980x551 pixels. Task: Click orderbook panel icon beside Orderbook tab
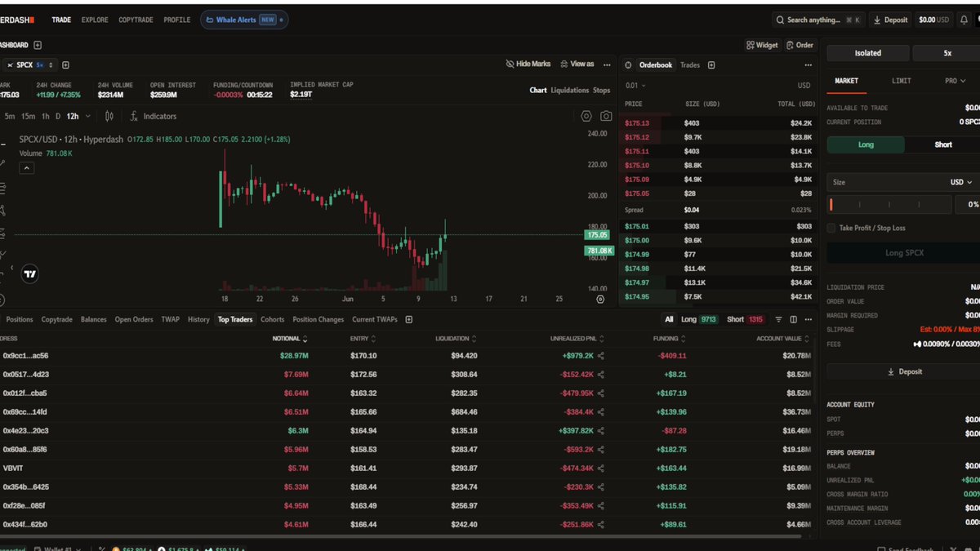629,65
